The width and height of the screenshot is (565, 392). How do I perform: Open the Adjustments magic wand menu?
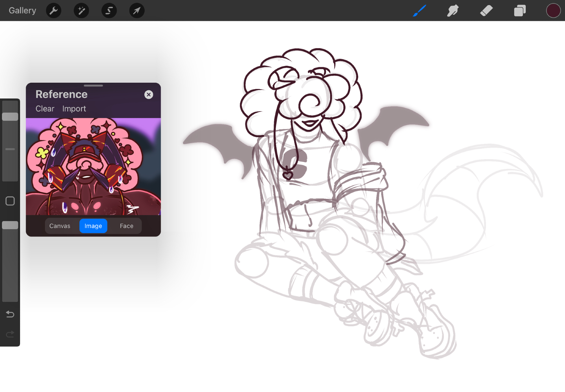coord(81,11)
